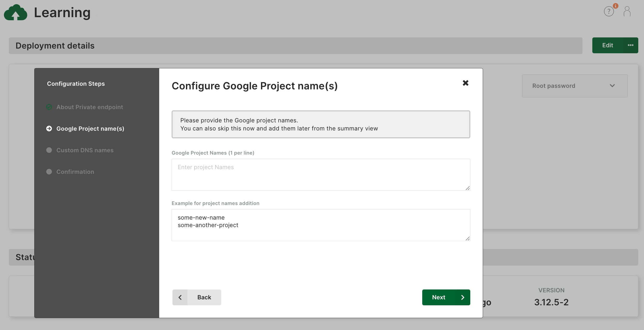Screen dimensions: 644x330
Task: Click the left chevron on Back button
Action: coord(180,297)
